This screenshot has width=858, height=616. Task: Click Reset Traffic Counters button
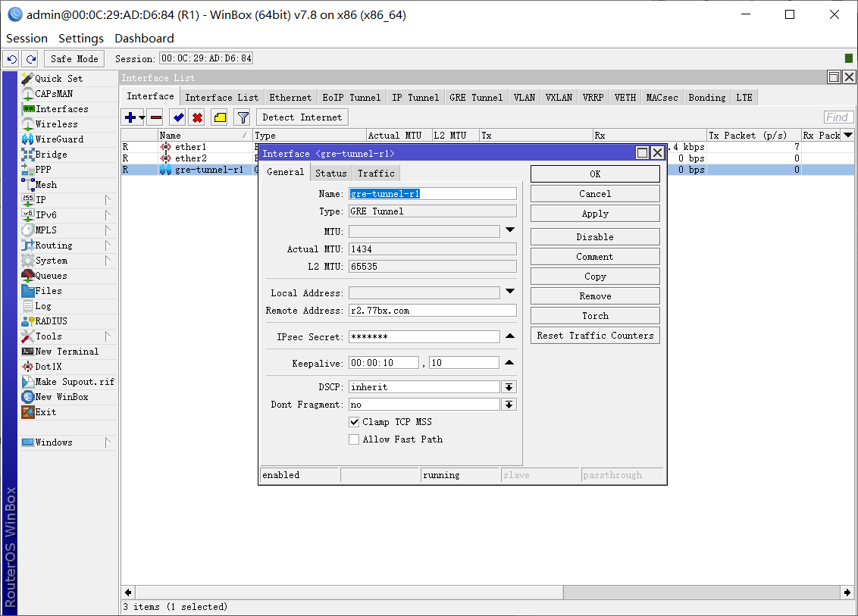(595, 336)
